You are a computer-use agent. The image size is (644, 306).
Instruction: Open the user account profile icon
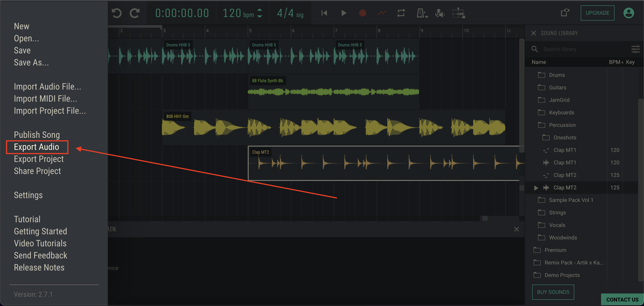pos(629,13)
